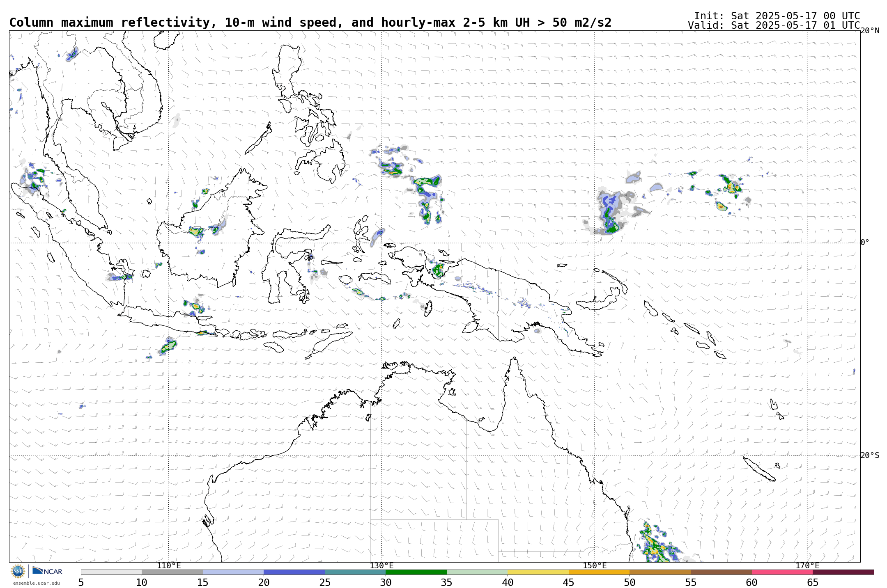Image resolution: width=887 pixels, height=588 pixels.
Task: Click the colorbar tick label 10
Action: pyautogui.click(x=142, y=582)
